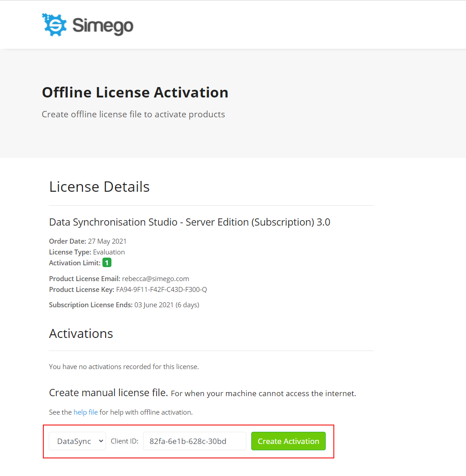Click the Offline License Activation heading
466x476 pixels.
pyautogui.click(x=135, y=92)
